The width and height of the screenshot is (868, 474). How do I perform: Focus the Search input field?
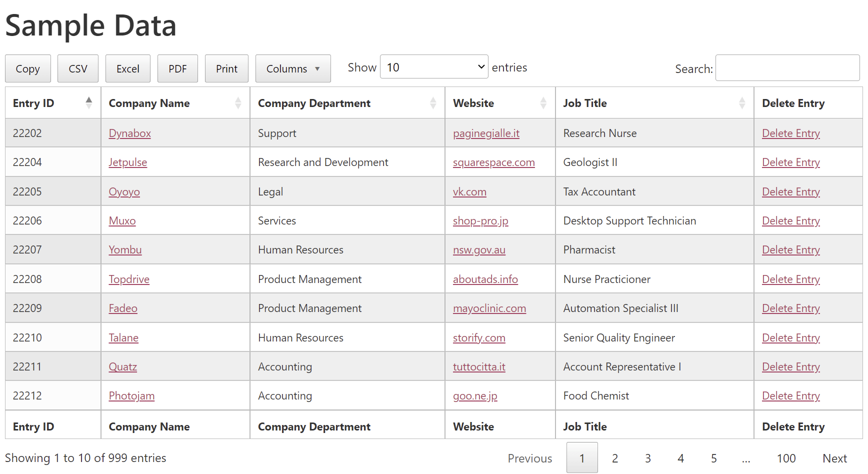[787, 68]
